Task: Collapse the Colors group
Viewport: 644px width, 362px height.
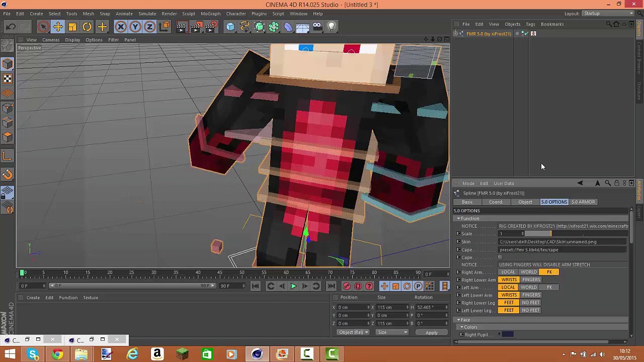Action: [x=462, y=327]
